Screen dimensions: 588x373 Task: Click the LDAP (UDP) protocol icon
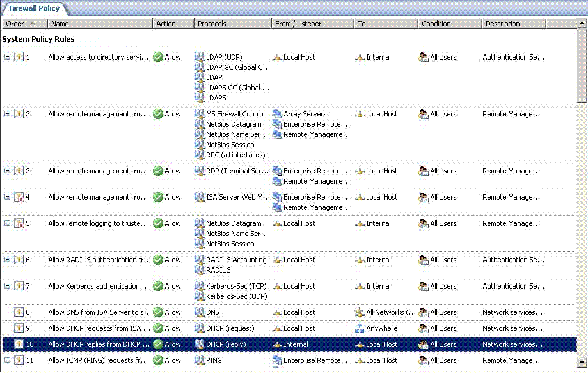[x=199, y=57]
